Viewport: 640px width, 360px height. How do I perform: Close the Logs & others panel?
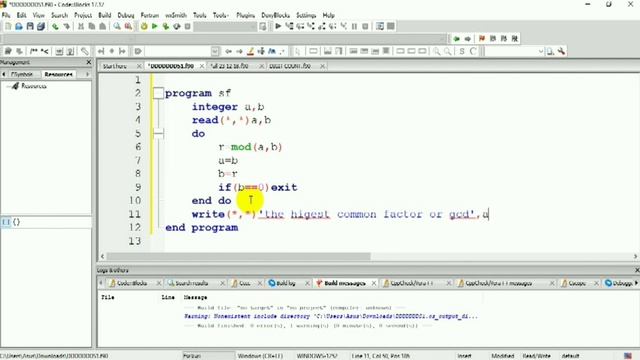coord(636,270)
